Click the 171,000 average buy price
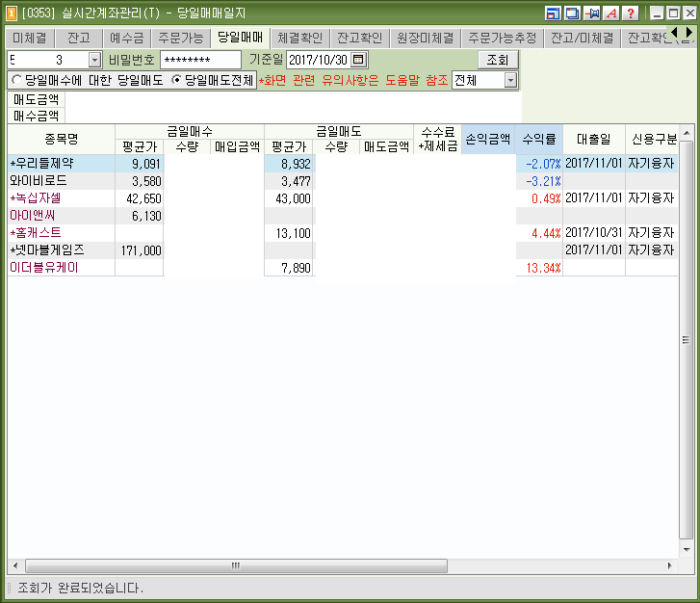This screenshot has width=700, height=603. 142,250
